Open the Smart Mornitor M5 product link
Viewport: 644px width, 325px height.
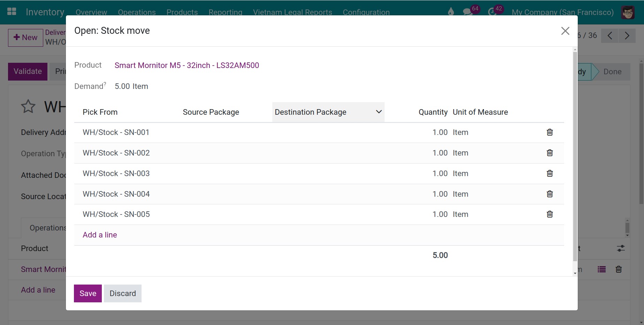187,65
